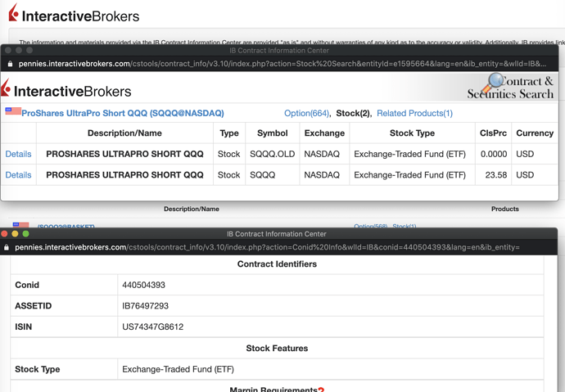Click the Currency column header
Viewport: 565px width, 392px height.
535,133
